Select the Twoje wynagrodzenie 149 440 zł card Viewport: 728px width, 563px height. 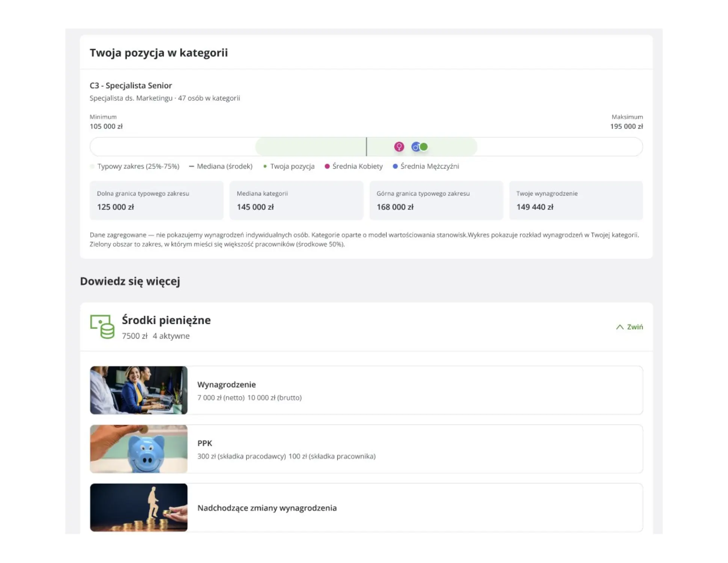tap(575, 200)
